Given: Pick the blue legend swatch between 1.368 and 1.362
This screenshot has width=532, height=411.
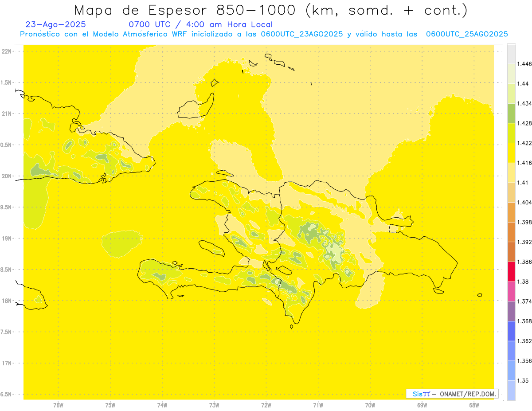Looking at the screenshot, I should pos(511,331).
